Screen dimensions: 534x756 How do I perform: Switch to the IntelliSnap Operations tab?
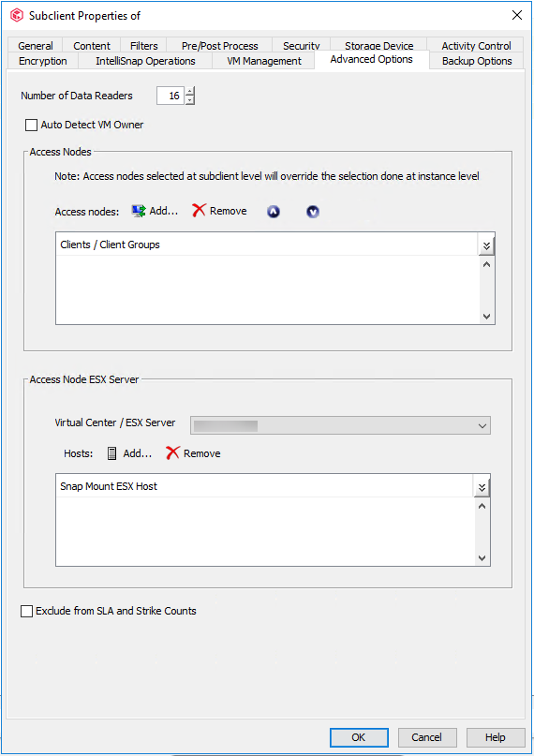tap(145, 61)
